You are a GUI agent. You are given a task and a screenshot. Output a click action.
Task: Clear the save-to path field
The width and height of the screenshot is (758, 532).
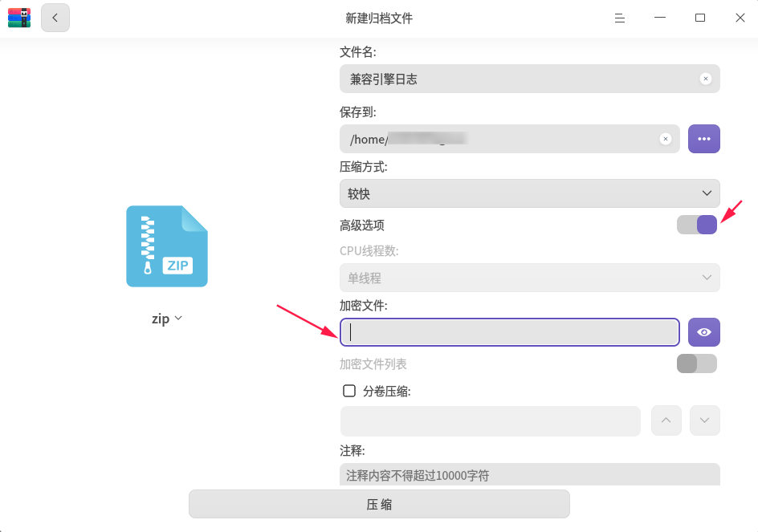[666, 139]
